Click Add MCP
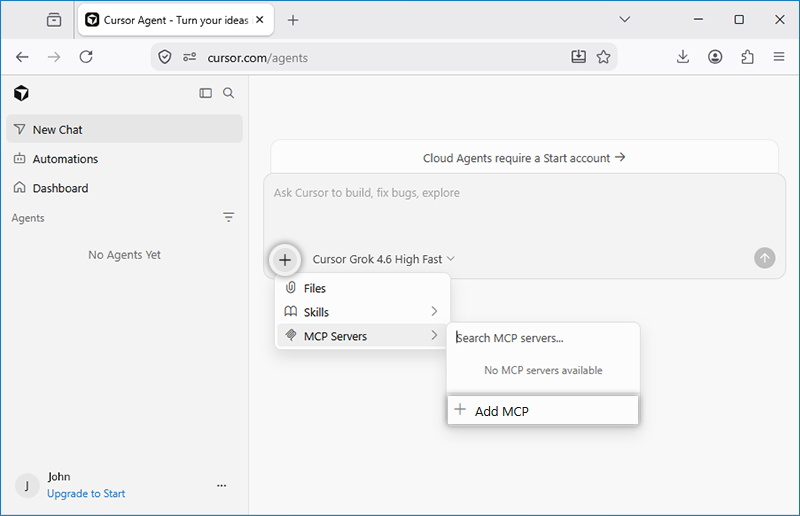Screen dimensions: 800x516 pos(543,411)
